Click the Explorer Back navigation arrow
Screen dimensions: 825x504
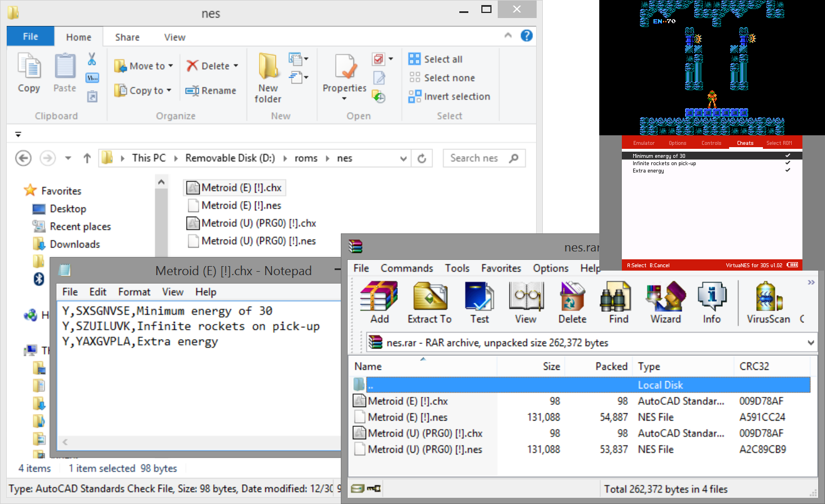click(23, 158)
